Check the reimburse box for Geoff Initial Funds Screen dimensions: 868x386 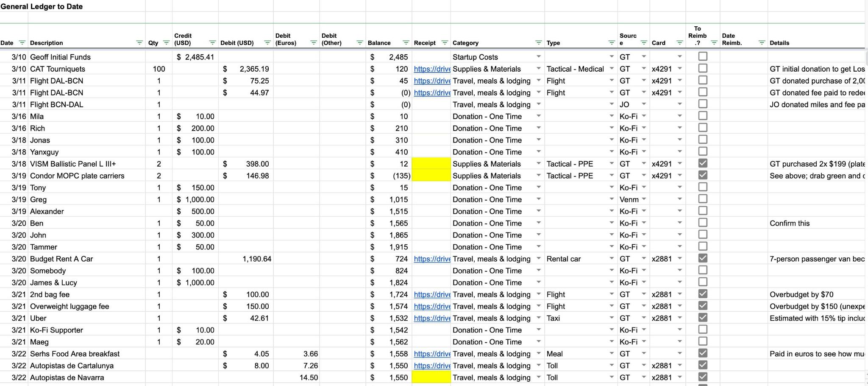[703, 56]
